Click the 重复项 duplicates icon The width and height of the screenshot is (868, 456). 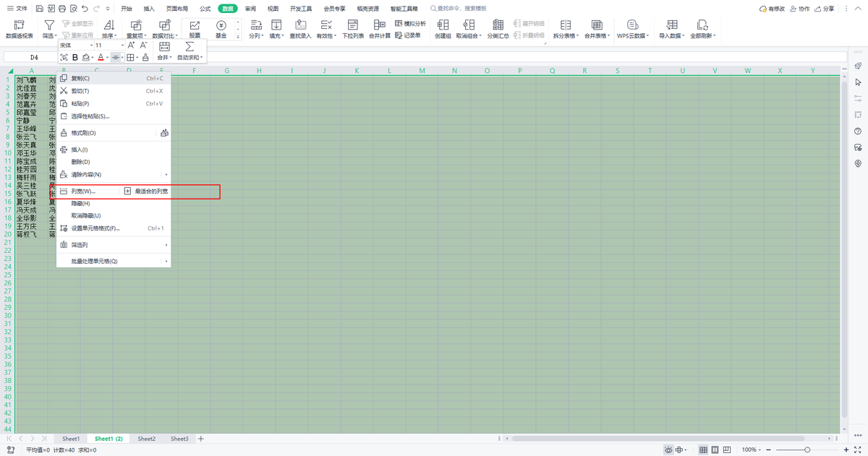pyautogui.click(x=136, y=26)
